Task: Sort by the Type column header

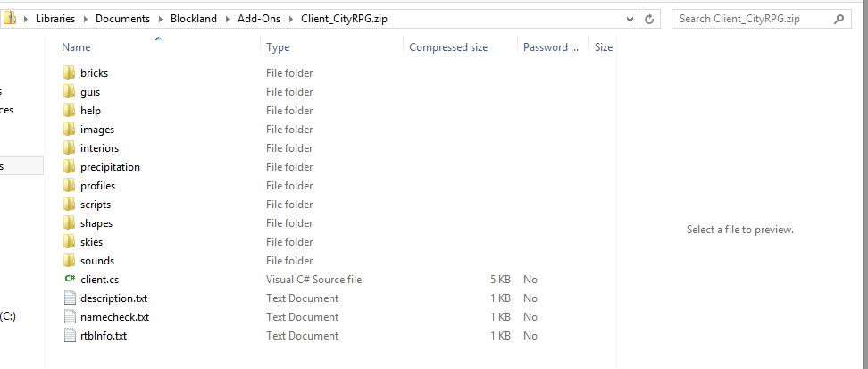Action: point(278,47)
